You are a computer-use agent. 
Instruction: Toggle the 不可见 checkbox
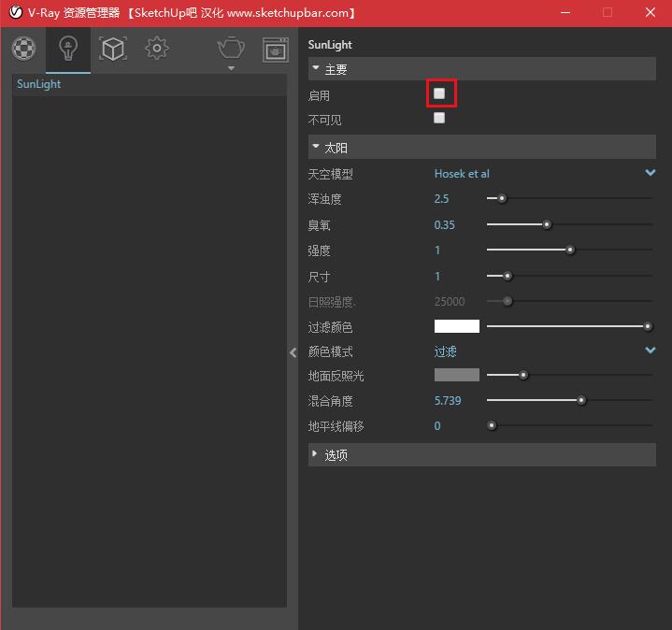439,118
